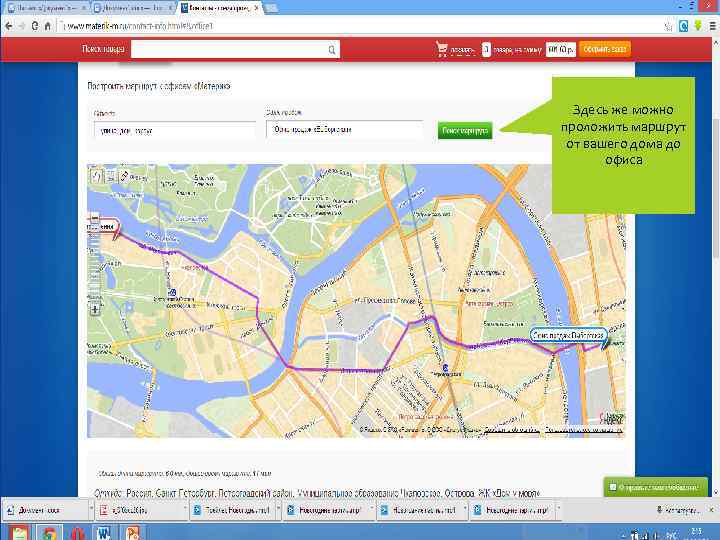Open Opera from the taskbar
The image size is (720, 540).
(77, 533)
